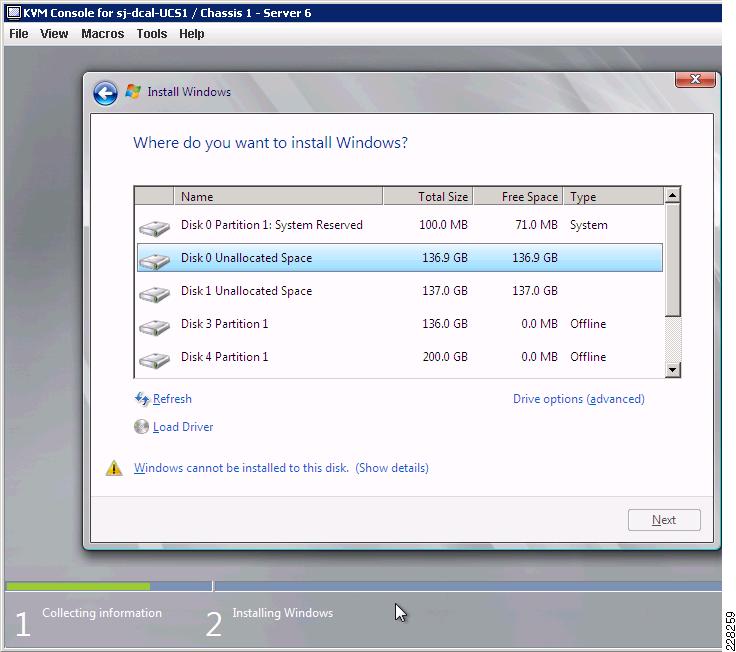Select the Disk 0 Unallocated Space row
This screenshot has height=652, width=736.
point(400,258)
